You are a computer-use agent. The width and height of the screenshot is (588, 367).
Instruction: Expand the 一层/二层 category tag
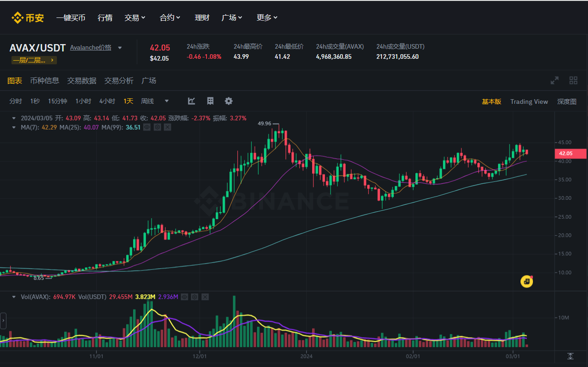(x=34, y=60)
